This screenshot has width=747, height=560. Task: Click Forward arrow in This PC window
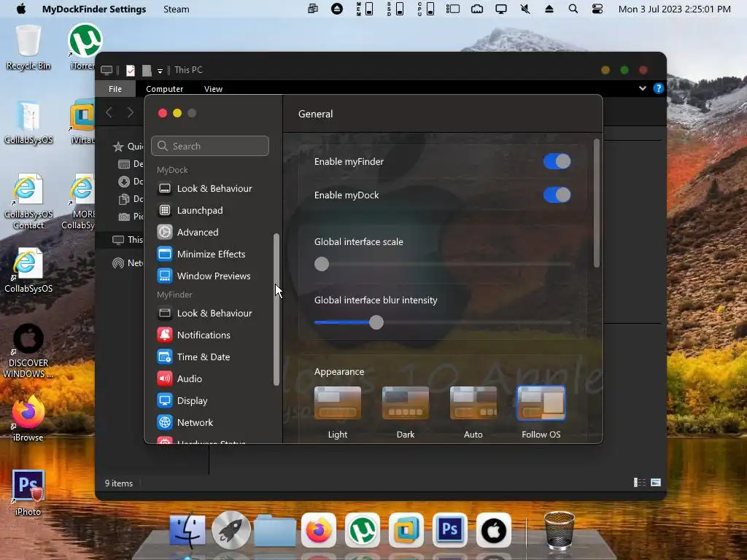(x=130, y=112)
